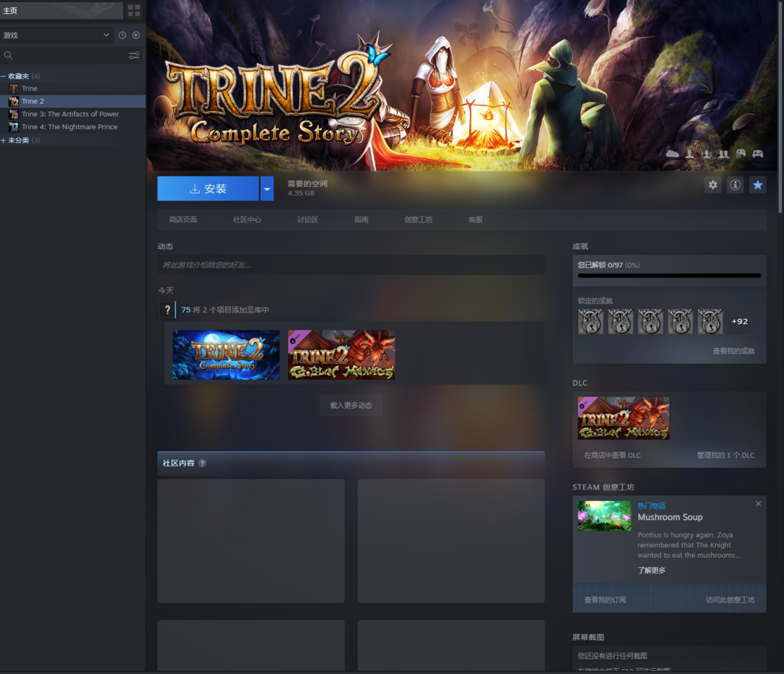Click the ready-to-play filter icon

click(136, 35)
